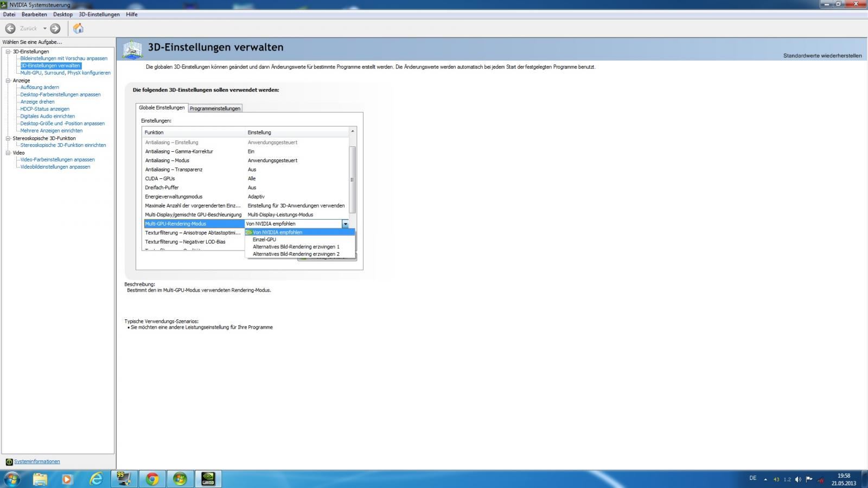Choose Alternatives Bild-Rendering erzwingen 2

click(300, 254)
